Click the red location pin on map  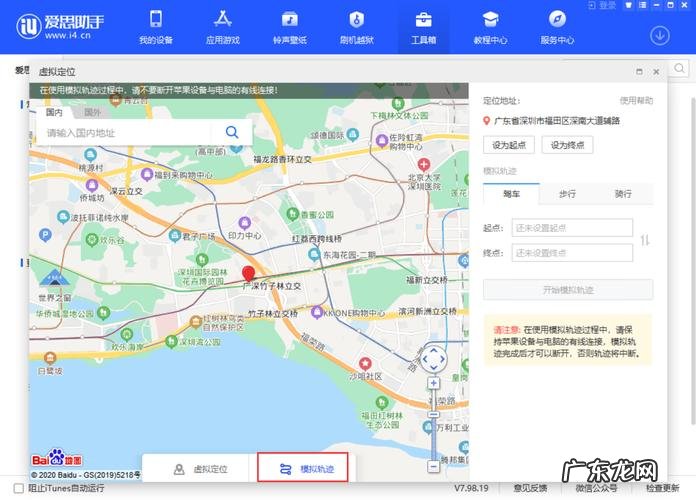click(248, 274)
